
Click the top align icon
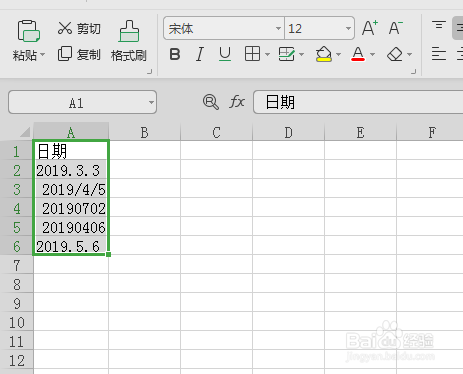(x=439, y=25)
